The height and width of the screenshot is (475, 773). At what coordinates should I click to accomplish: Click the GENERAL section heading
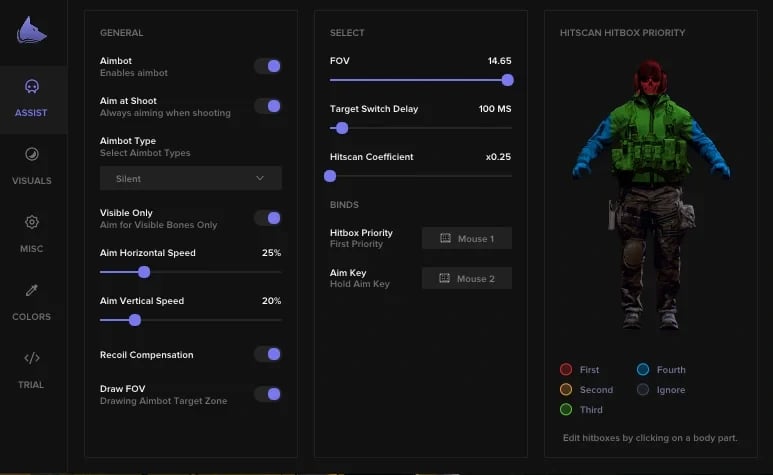(121, 33)
